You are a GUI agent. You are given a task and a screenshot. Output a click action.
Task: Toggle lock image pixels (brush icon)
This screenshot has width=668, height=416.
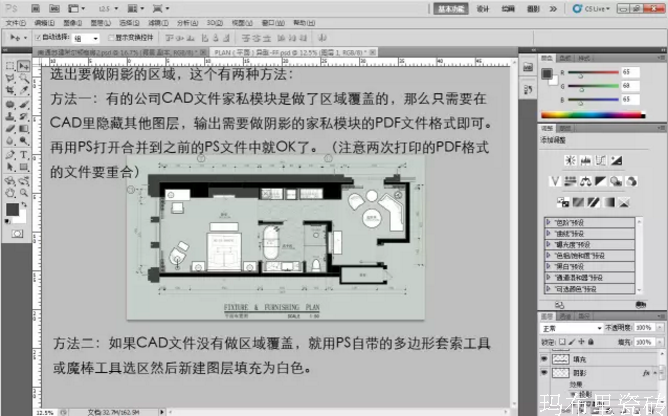[x=572, y=342]
